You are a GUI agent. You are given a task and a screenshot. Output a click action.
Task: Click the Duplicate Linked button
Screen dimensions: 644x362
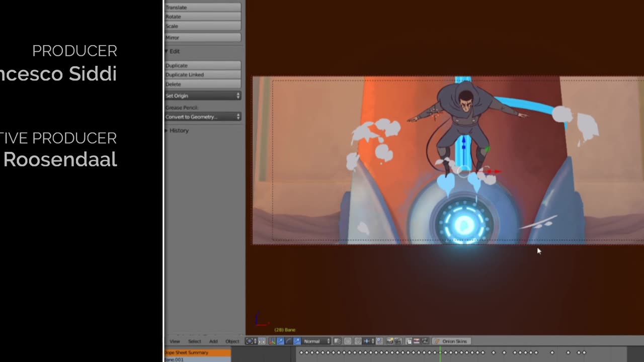click(x=203, y=74)
